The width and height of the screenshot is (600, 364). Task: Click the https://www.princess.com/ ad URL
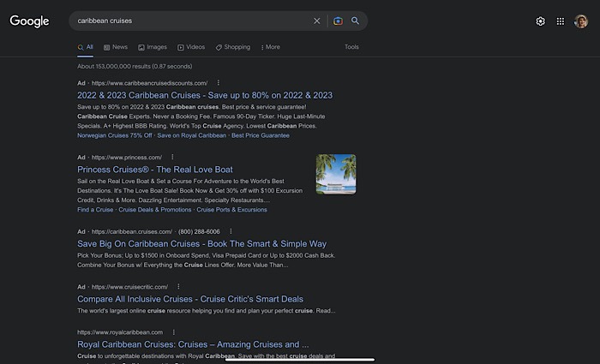pyautogui.click(x=127, y=157)
